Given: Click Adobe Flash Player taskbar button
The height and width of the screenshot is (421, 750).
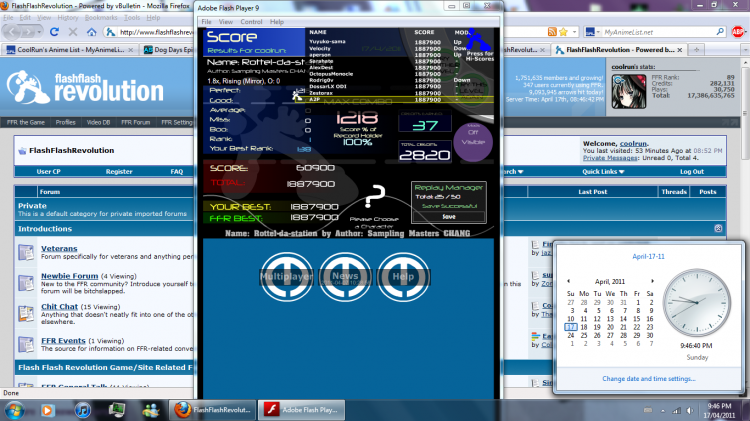Looking at the screenshot, I should tap(301, 410).
